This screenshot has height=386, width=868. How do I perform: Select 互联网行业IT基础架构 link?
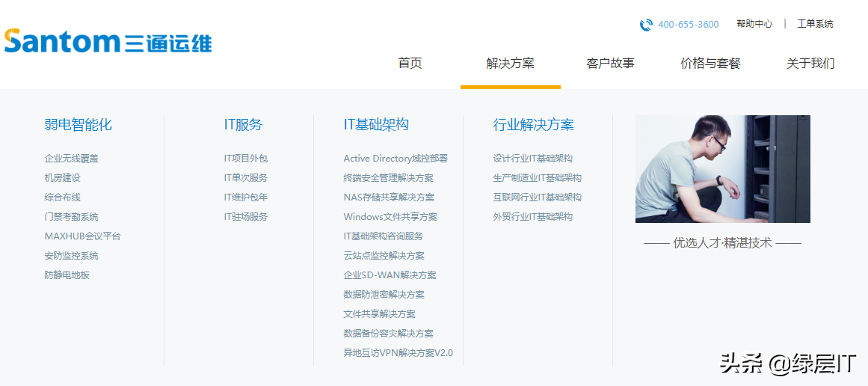pyautogui.click(x=537, y=197)
